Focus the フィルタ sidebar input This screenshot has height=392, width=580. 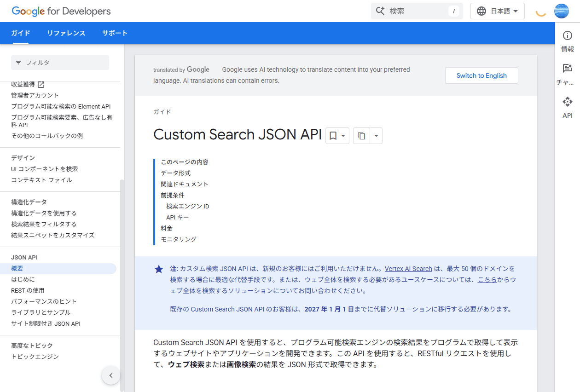pyautogui.click(x=60, y=63)
